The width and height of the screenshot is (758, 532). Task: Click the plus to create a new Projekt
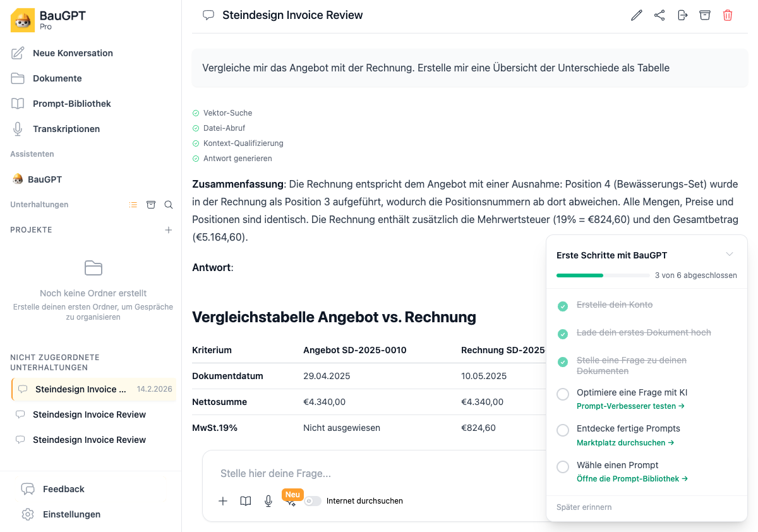click(169, 230)
